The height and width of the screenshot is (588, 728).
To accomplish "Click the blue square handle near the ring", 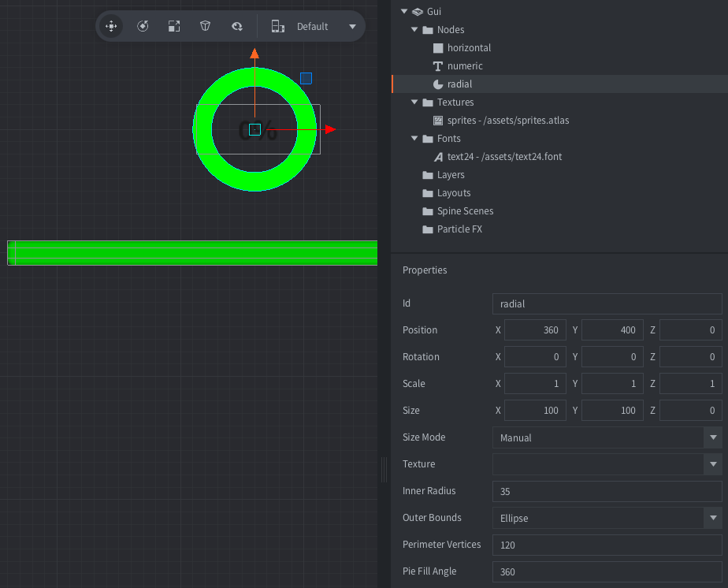I will tap(306, 78).
